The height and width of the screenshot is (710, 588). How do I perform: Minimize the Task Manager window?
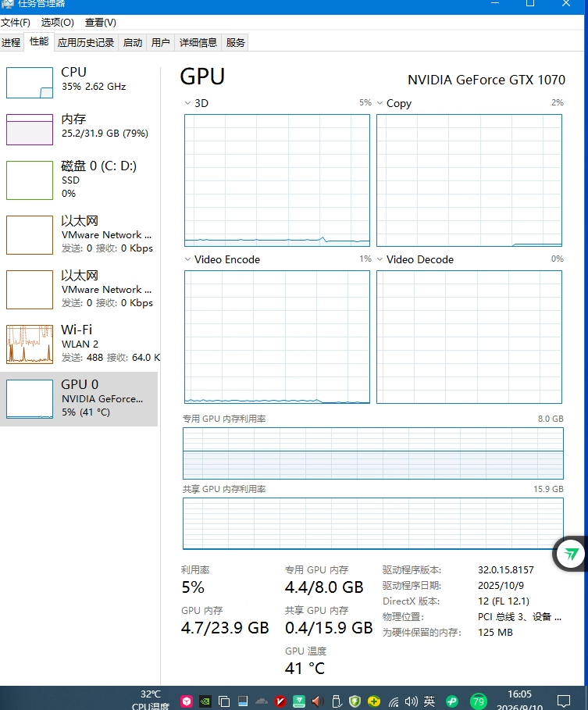(x=495, y=3)
